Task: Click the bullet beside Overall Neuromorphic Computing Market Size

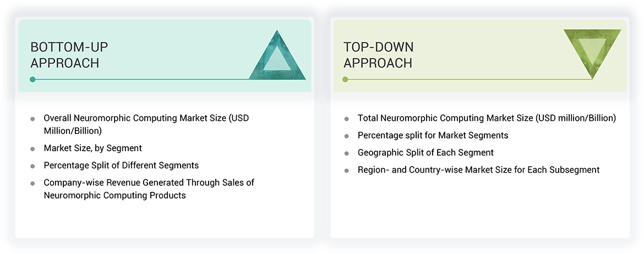Action: [33, 118]
